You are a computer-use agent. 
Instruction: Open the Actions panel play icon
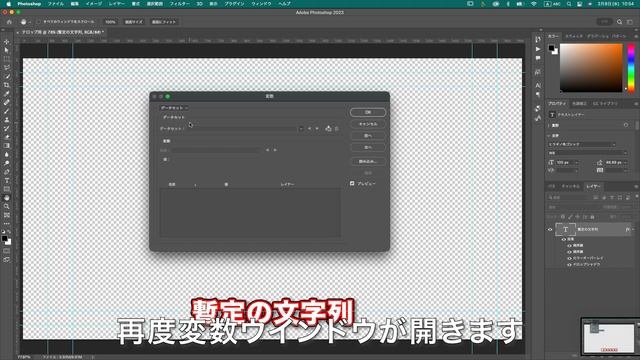coord(538,49)
